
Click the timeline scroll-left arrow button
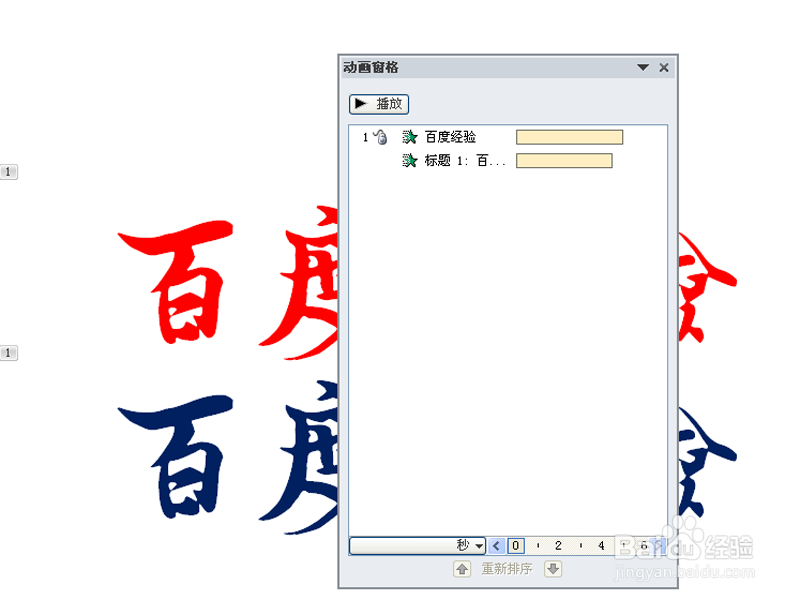click(496, 545)
